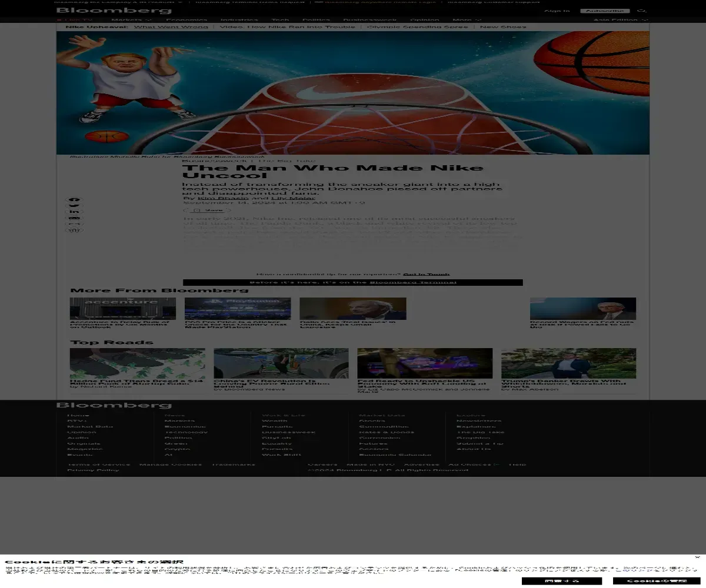The width and height of the screenshot is (706, 588).
Task: Open China's EV Revolution story image
Action: [x=281, y=363]
